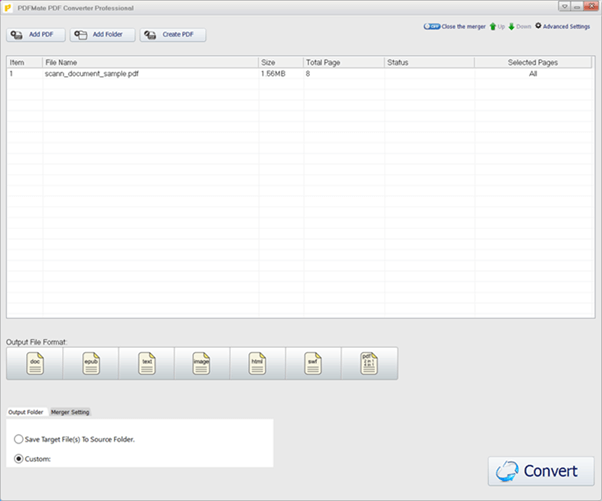Click the Add PDF button
This screenshot has width=602, height=501.
coord(36,35)
